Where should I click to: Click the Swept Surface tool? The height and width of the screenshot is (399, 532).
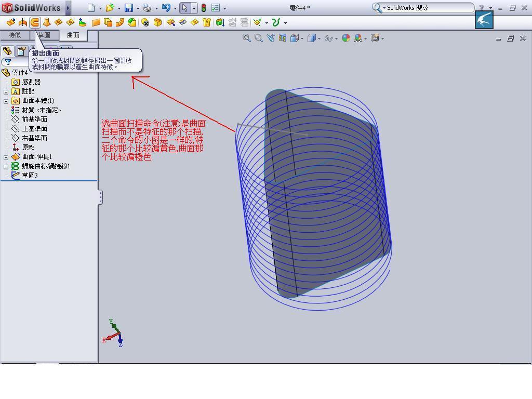[35, 23]
